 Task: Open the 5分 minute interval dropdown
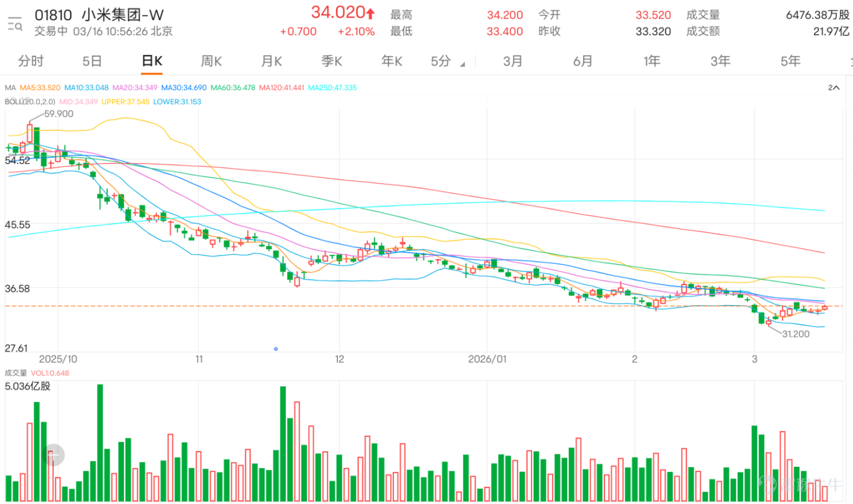pyautogui.click(x=448, y=61)
